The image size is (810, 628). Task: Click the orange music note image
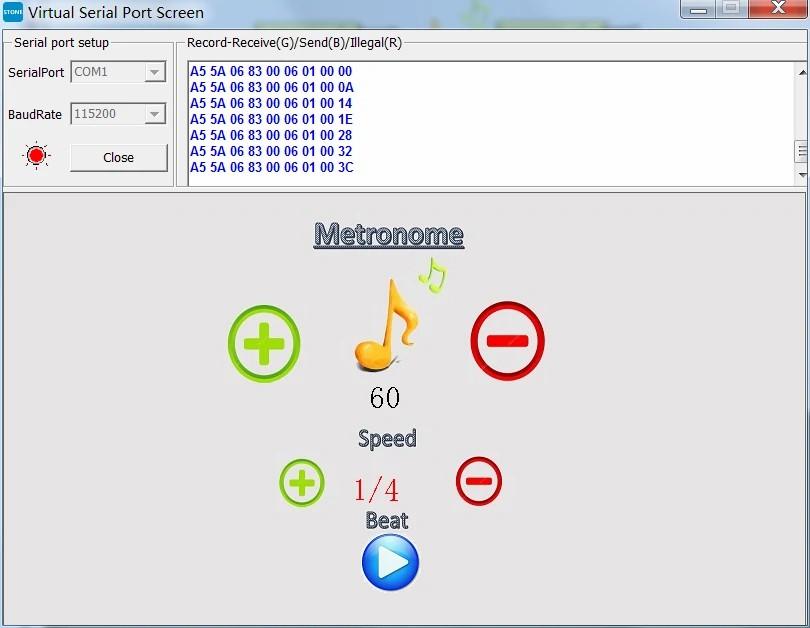pyautogui.click(x=386, y=325)
